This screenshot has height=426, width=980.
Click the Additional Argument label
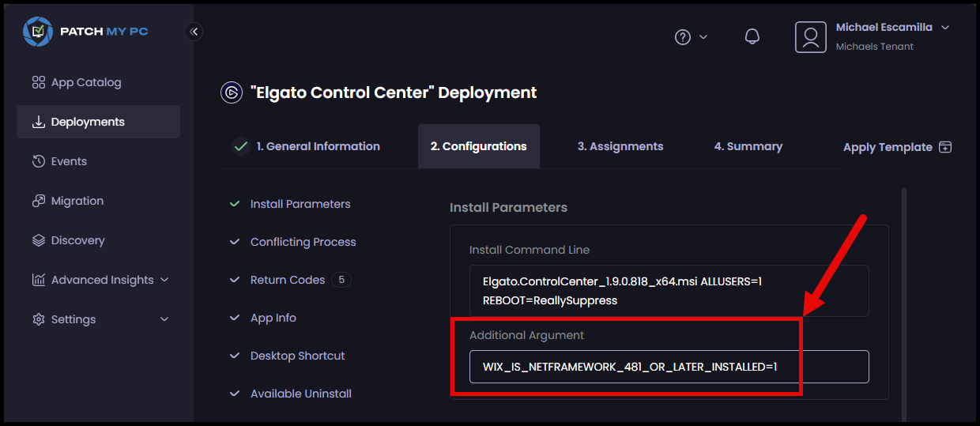tap(527, 335)
